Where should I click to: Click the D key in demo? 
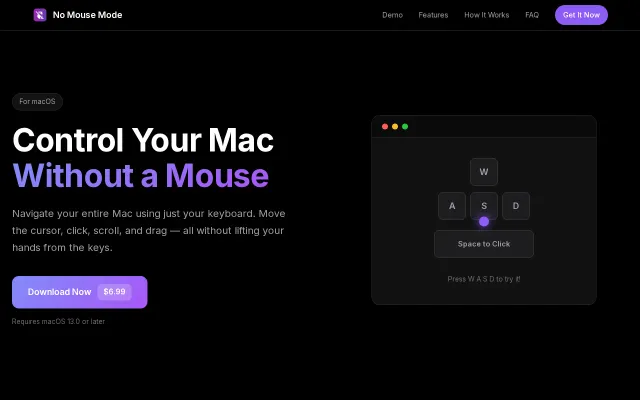pos(516,206)
